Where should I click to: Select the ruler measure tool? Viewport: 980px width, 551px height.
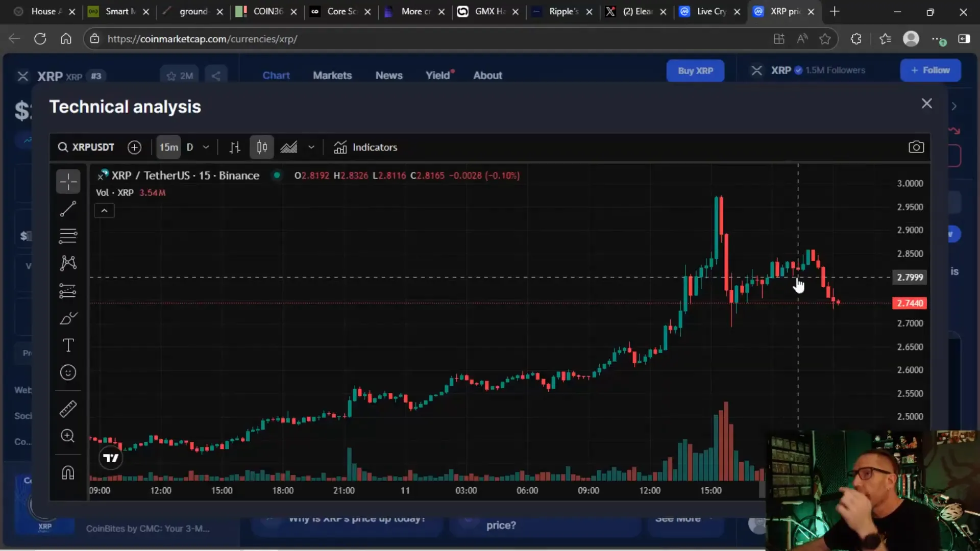(x=68, y=409)
